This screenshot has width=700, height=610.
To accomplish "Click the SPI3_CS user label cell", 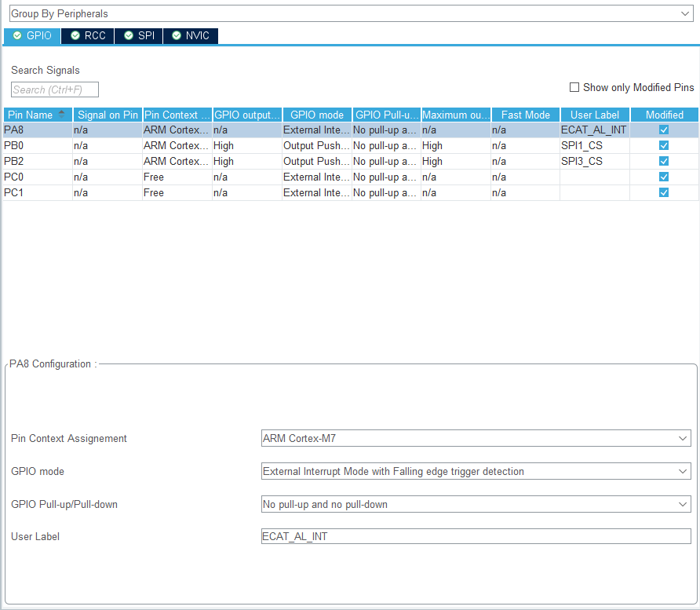I will (595, 161).
